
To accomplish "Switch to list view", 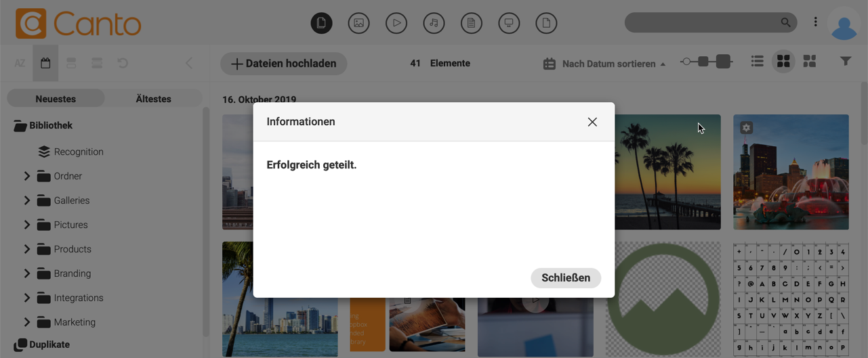I will tap(758, 62).
